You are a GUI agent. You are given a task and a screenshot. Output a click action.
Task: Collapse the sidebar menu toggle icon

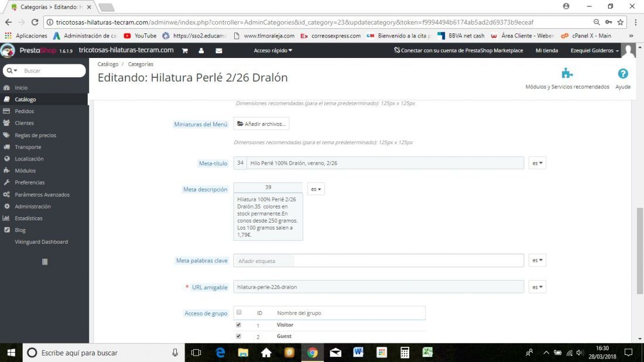point(44,262)
